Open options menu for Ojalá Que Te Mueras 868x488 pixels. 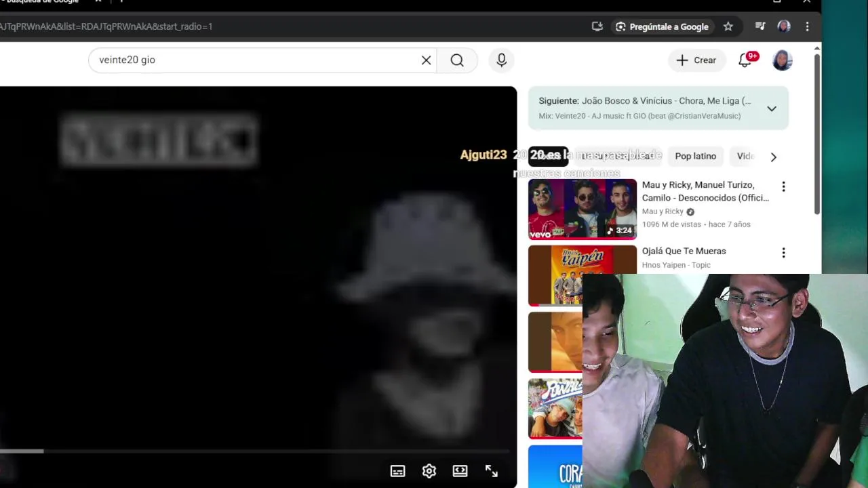783,253
